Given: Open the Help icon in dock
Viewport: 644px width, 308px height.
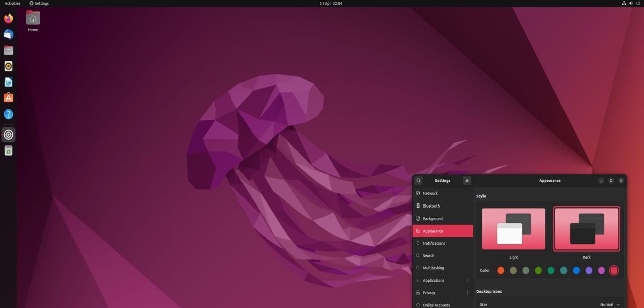Looking at the screenshot, I should 8,114.
